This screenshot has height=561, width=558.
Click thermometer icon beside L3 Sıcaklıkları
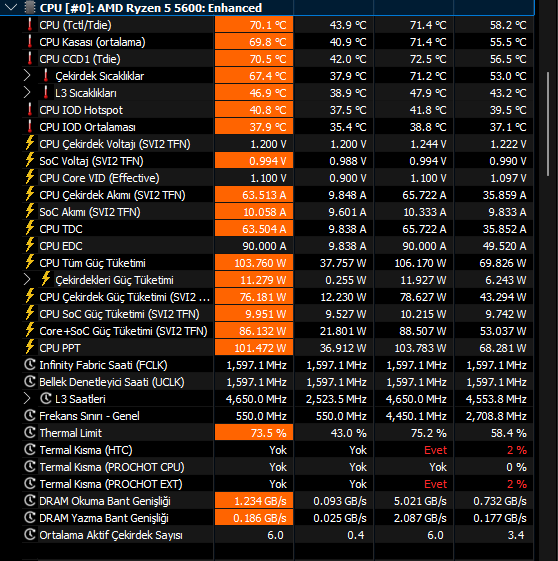click(45, 92)
